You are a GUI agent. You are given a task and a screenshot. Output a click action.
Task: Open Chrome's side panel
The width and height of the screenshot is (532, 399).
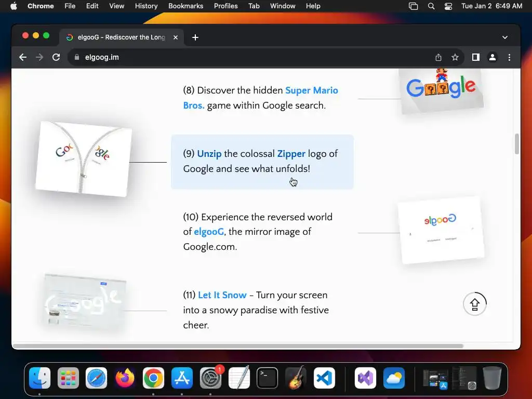click(476, 57)
